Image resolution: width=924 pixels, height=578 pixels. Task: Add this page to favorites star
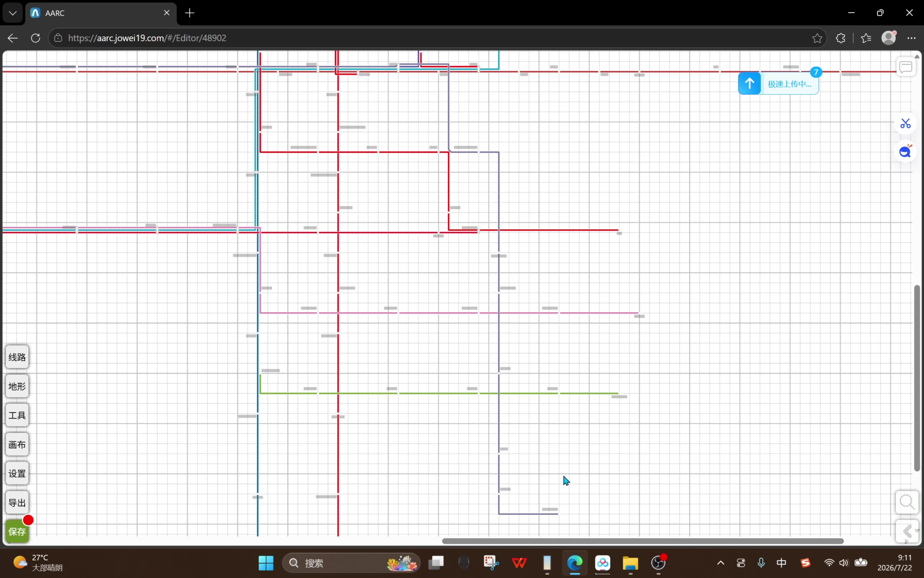pyautogui.click(x=817, y=38)
